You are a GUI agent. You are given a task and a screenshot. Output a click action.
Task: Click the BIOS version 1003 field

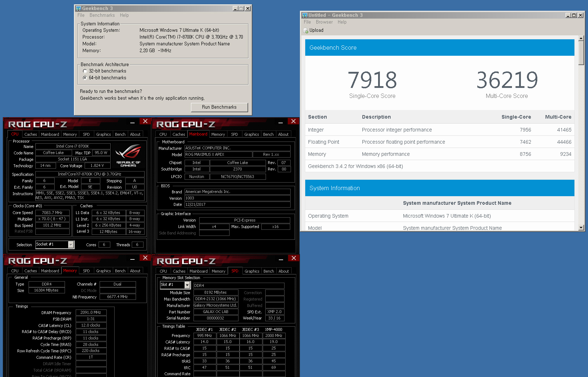pos(237,198)
